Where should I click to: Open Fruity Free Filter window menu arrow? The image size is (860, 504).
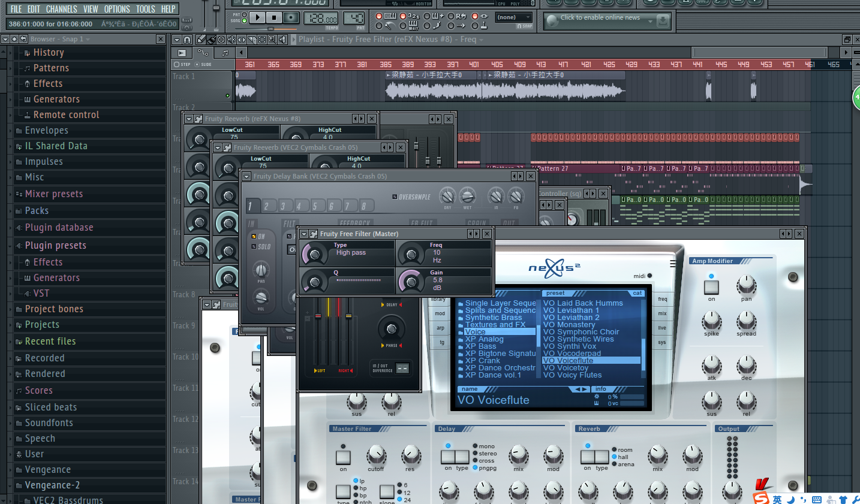(x=304, y=234)
